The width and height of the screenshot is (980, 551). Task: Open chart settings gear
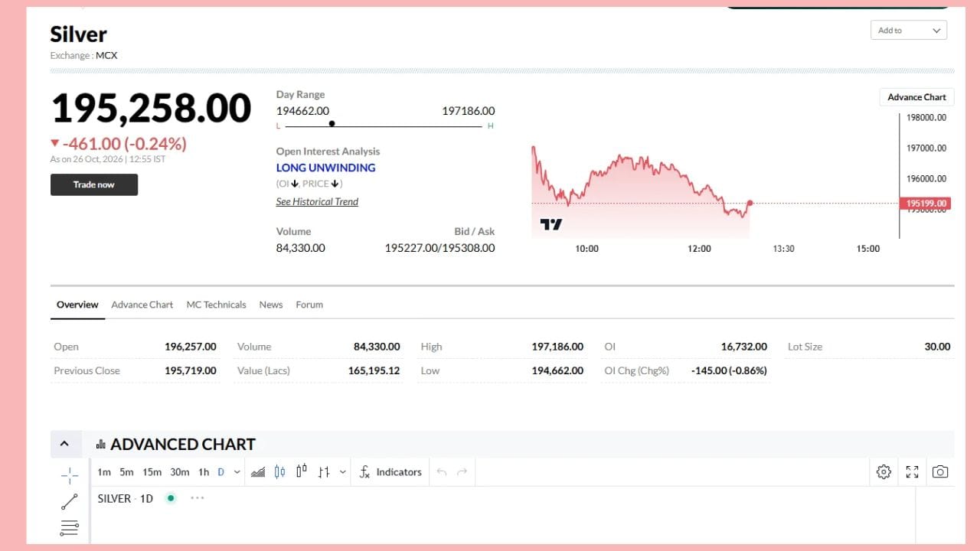884,472
